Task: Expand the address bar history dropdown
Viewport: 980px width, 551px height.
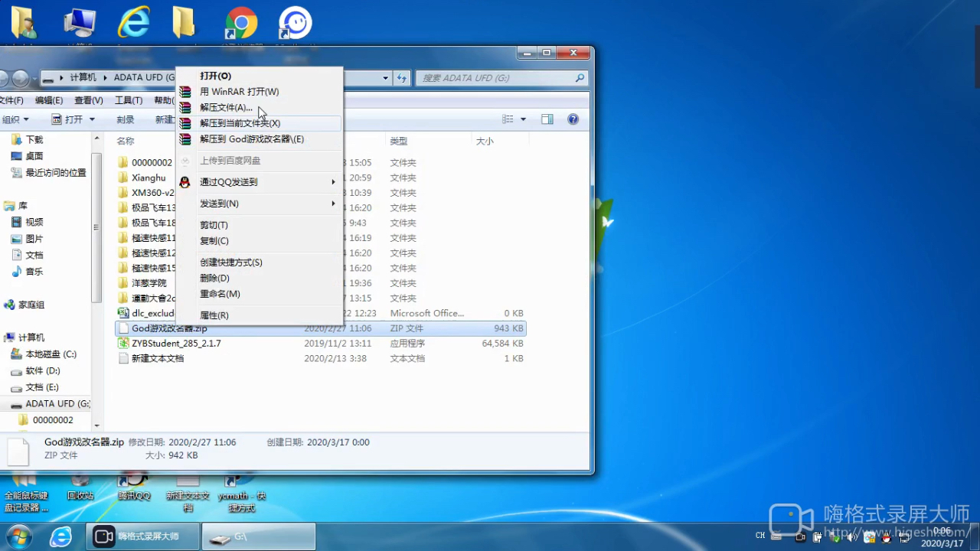Action: point(386,78)
